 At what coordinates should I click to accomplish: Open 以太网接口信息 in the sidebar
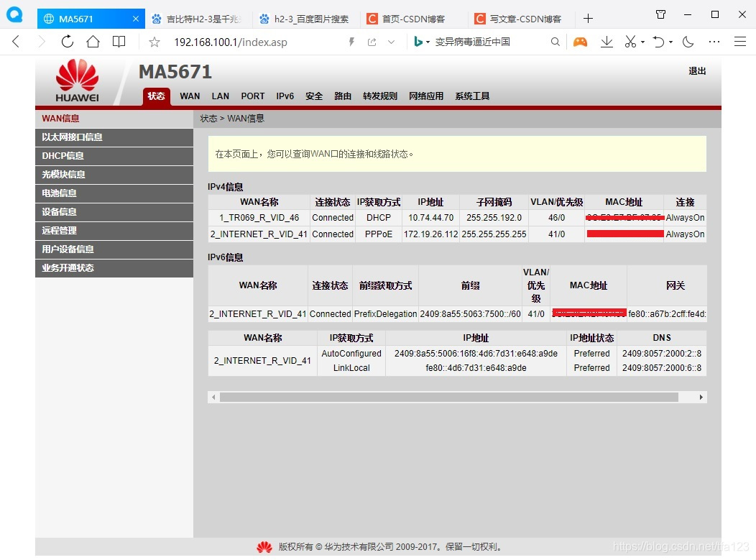tap(114, 137)
